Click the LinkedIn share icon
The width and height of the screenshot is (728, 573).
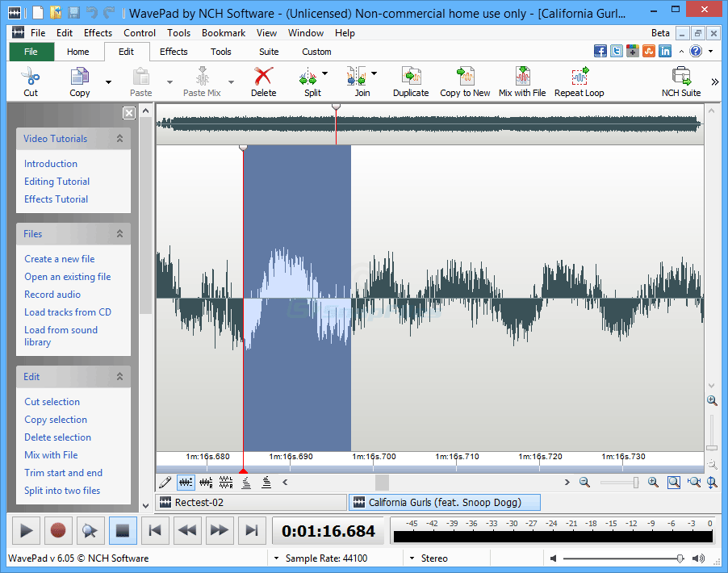coord(665,51)
